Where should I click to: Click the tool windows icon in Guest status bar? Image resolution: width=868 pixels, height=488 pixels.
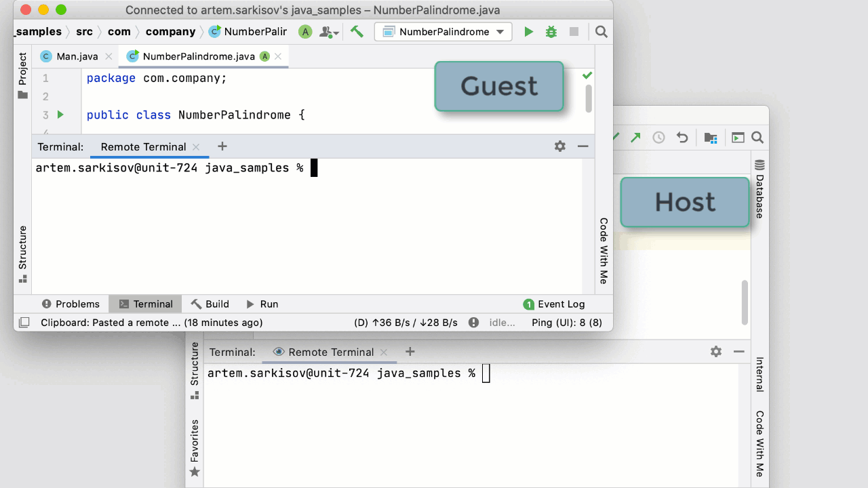tap(24, 323)
